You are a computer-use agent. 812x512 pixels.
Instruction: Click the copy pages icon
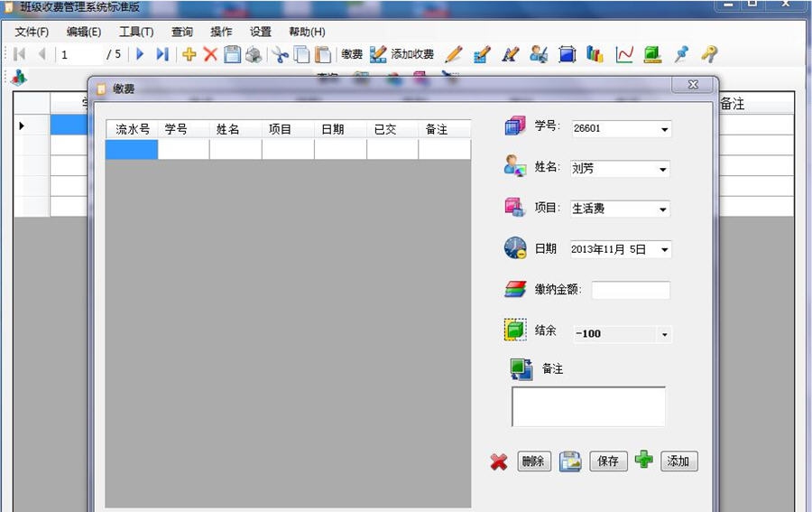point(301,54)
